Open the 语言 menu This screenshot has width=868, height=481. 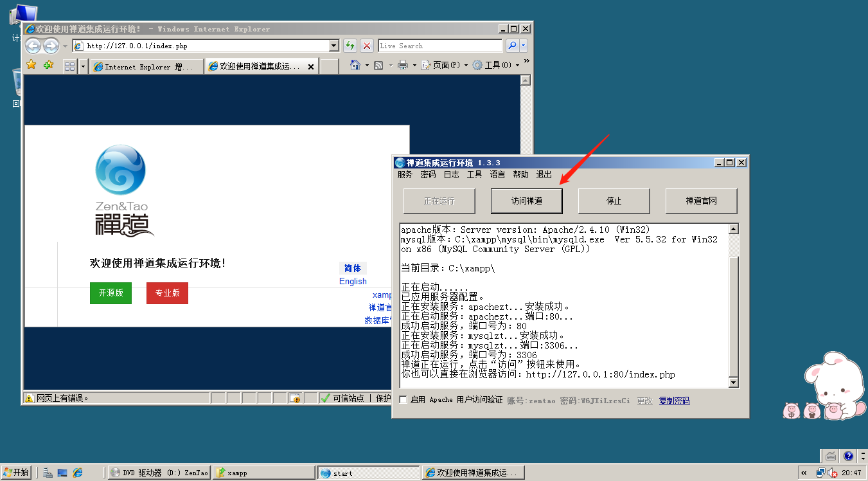pos(497,174)
